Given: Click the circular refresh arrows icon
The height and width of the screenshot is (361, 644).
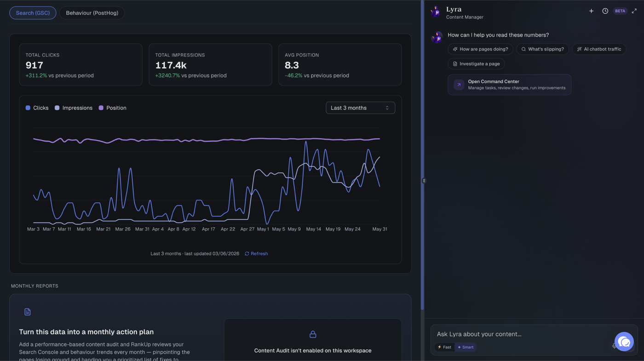Looking at the screenshot, I should pos(247,253).
